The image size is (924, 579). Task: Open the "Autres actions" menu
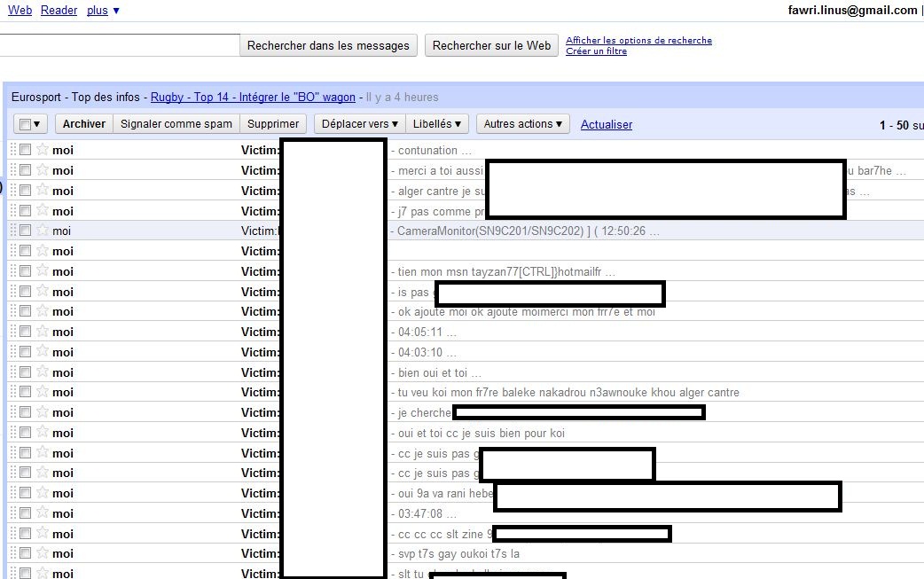[522, 124]
